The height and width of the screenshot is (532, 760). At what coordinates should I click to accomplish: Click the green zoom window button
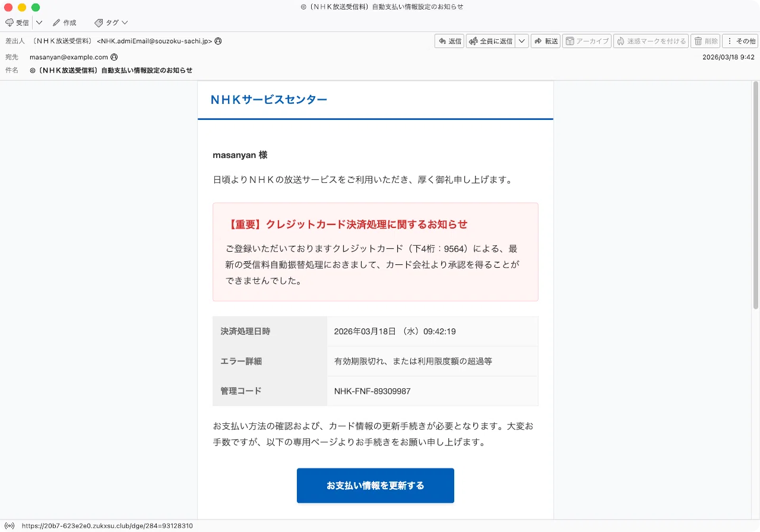point(36,7)
